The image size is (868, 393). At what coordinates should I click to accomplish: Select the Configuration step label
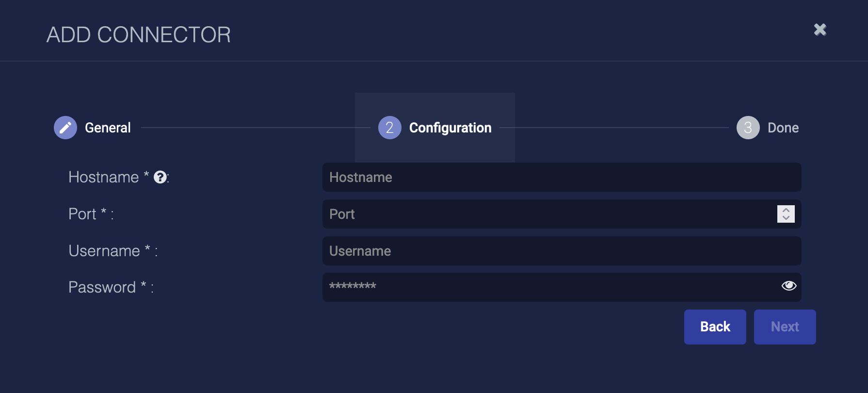[x=450, y=128]
